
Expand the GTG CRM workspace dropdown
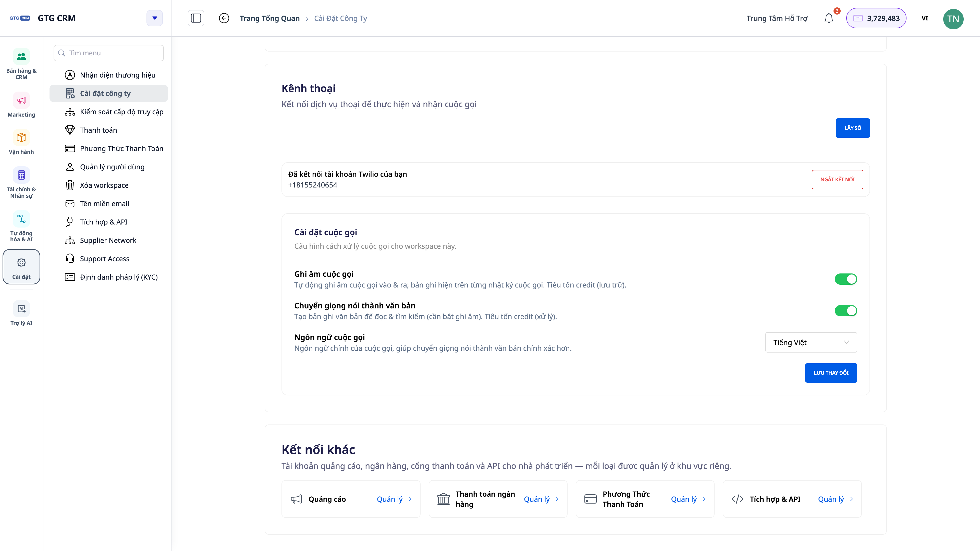(x=154, y=18)
